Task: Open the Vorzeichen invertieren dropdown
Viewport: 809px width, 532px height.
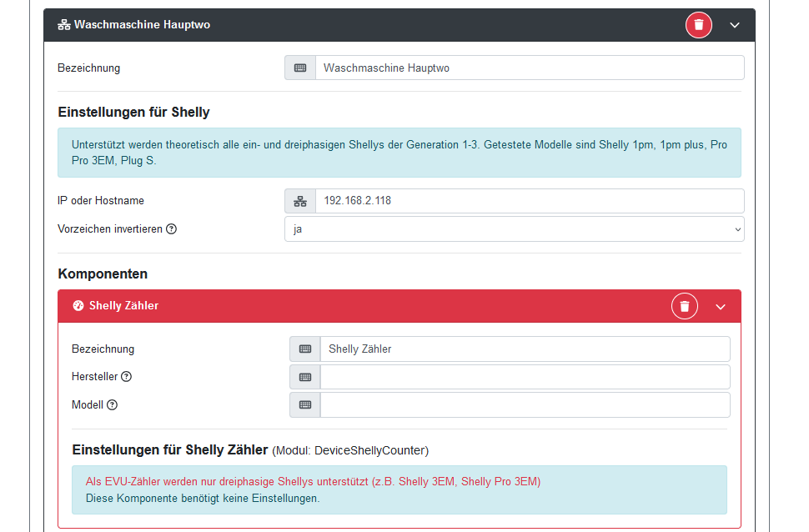Action: click(x=514, y=228)
